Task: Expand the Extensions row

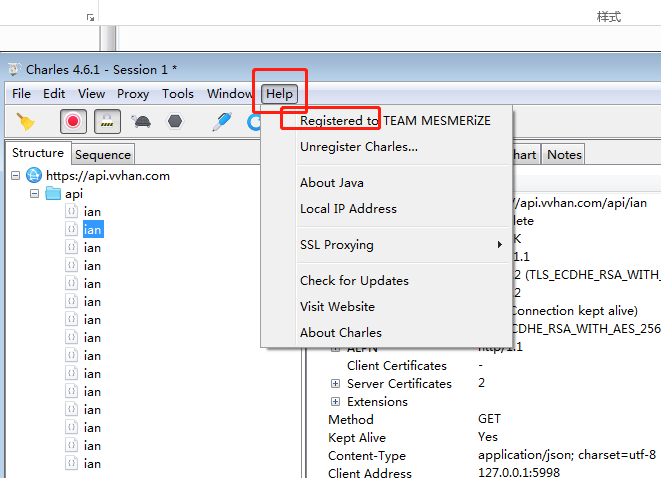Action: (335, 401)
